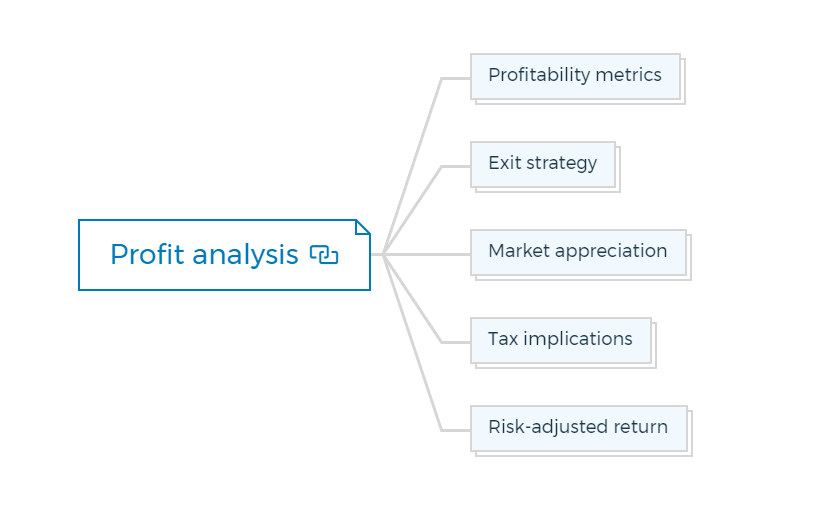
Task: Click stacked card edge behind Market appreciation
Action: tap(690, 258)
